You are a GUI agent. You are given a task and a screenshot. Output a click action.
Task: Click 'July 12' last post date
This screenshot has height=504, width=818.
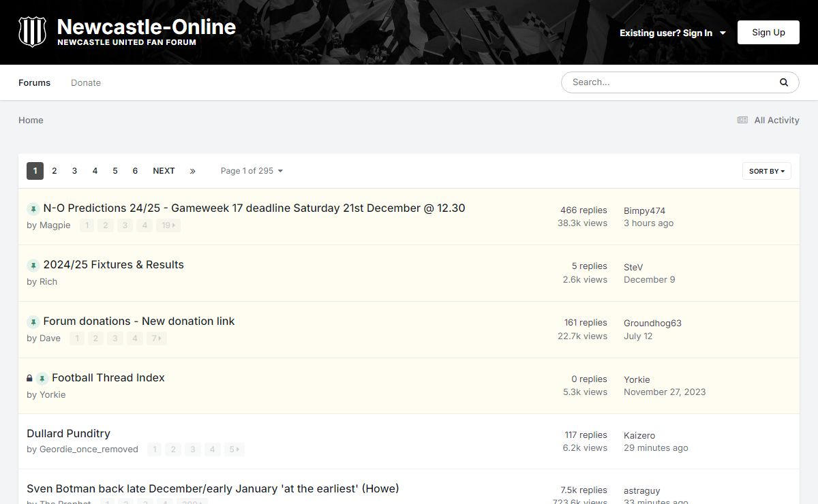click(x=638, y=336)
